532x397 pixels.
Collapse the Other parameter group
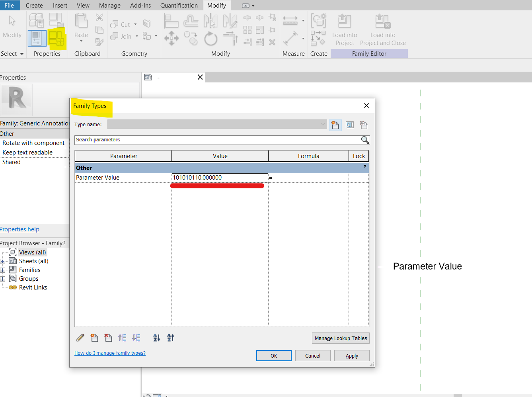coord(365,167)
